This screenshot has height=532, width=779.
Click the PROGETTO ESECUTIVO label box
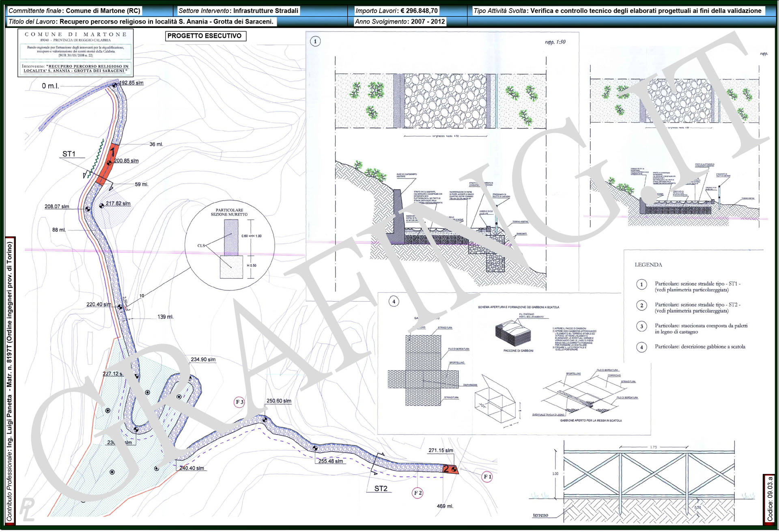point(205,36)
